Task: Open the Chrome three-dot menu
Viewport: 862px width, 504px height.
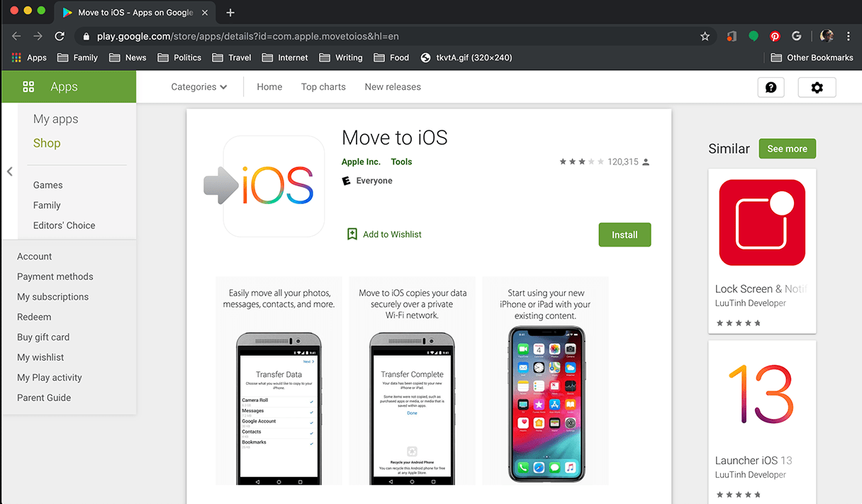Action: [849, 36]
